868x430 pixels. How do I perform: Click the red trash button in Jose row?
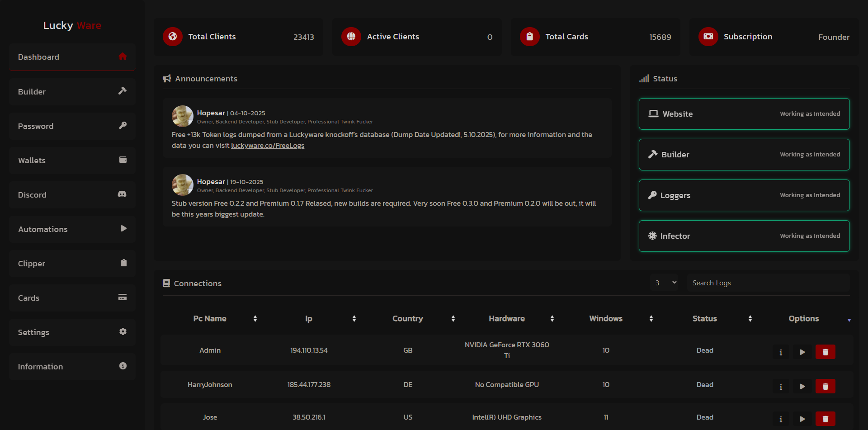[825, 419]
